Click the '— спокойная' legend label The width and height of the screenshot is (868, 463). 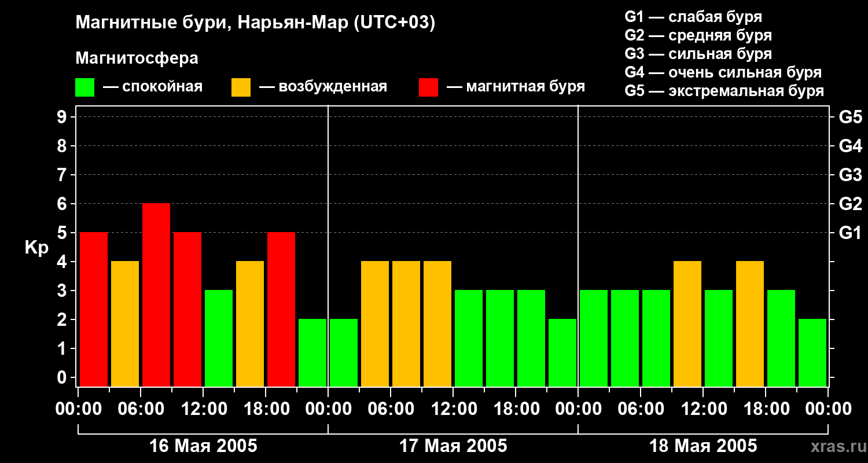pyautogui.click(x=153, y=87)
